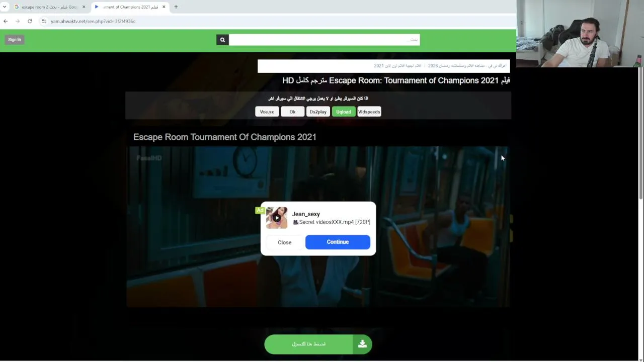Open a new browser tab
644x362 pixels.
pyautogui.click(x=176, y=7)
